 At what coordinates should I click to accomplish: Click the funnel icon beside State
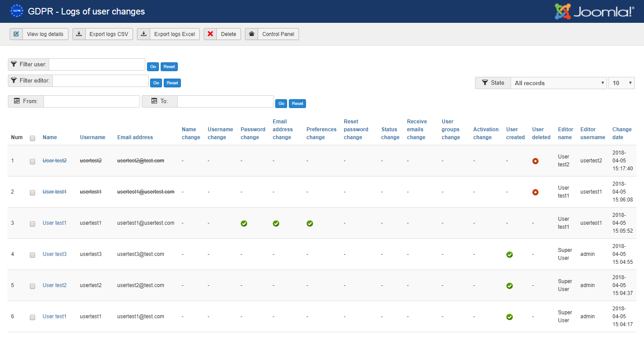pos(485,83)
